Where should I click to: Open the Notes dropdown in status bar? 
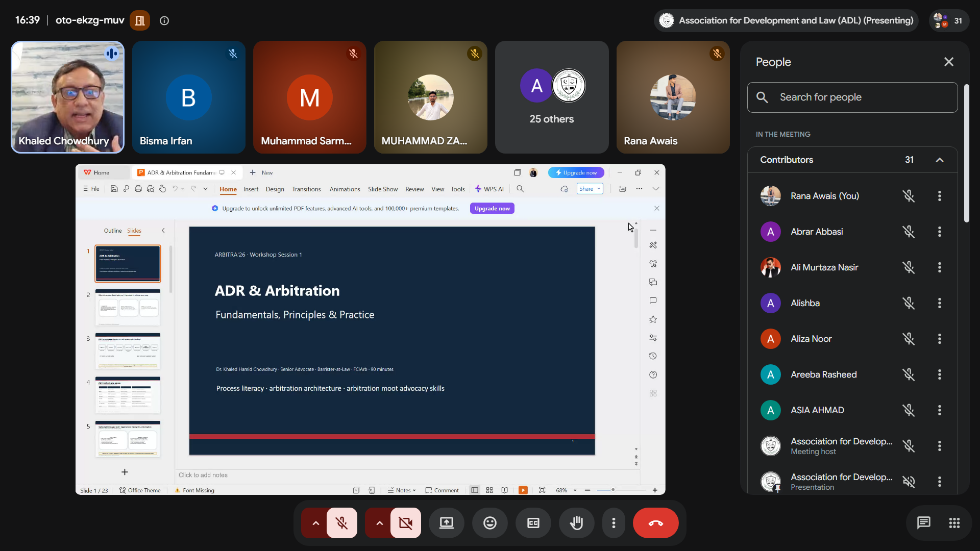[402, 490]
